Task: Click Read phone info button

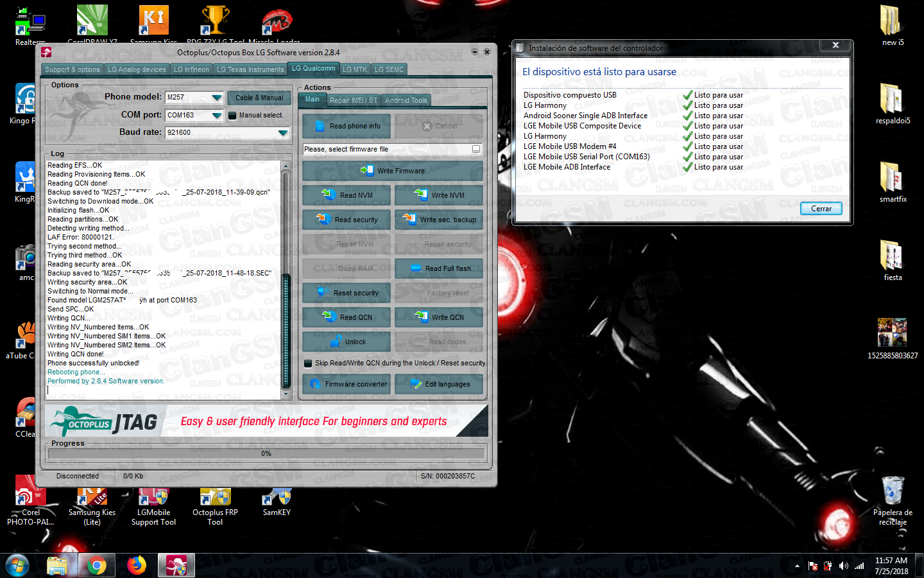Action: click(x=346, y=127)
